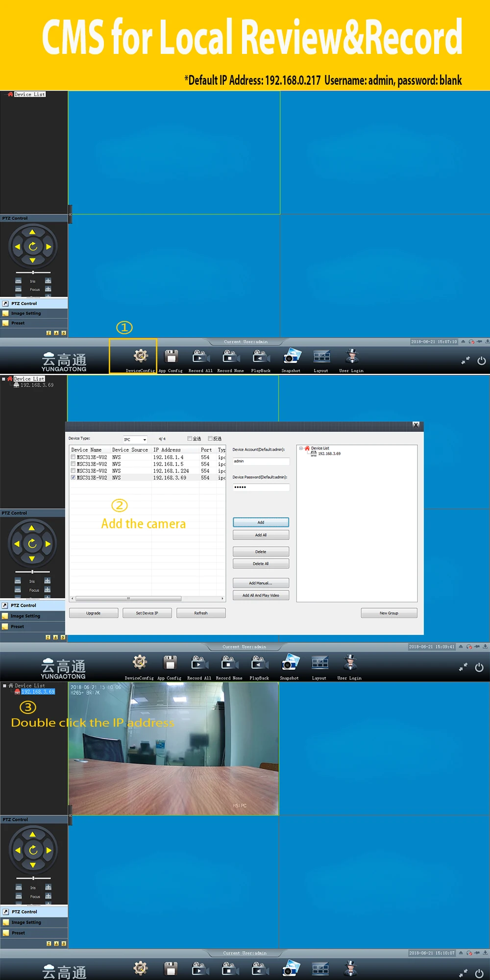Select highlighted 192.168.3.69 in the 15:10:07 sidebar
Image resolution: width=490 pixels, height=980 pixels.
point(38,692)
